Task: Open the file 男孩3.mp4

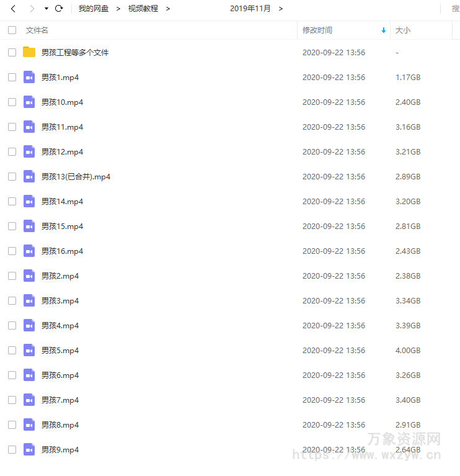Action: click(x=60, y=300)
